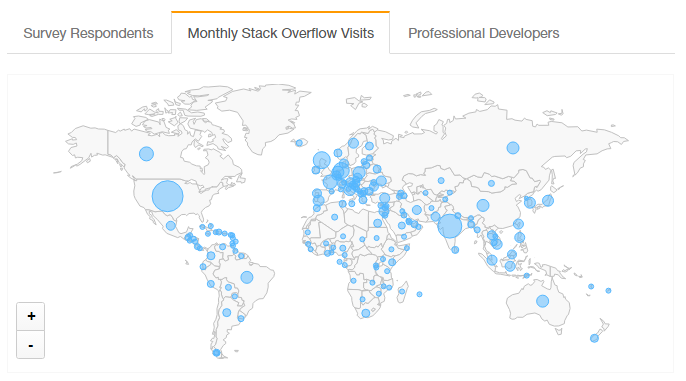
Task: Click the Japan bubble
Action: (548, 201)
